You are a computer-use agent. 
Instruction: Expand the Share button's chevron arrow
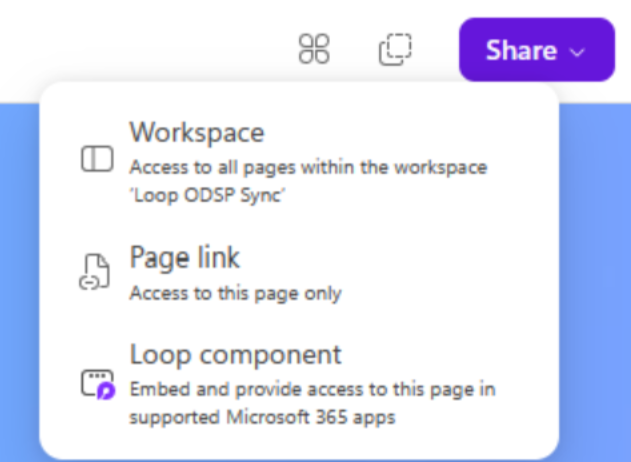(x=577, y=51)
